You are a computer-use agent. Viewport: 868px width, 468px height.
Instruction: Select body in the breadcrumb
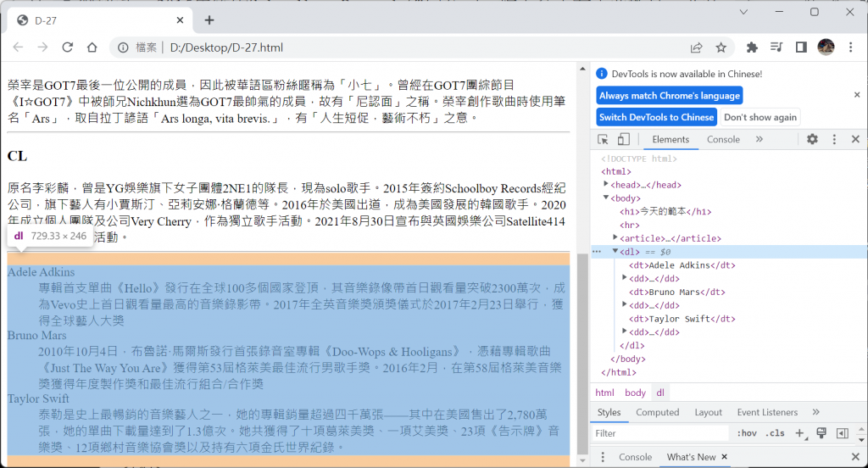[x=635, y=393]
